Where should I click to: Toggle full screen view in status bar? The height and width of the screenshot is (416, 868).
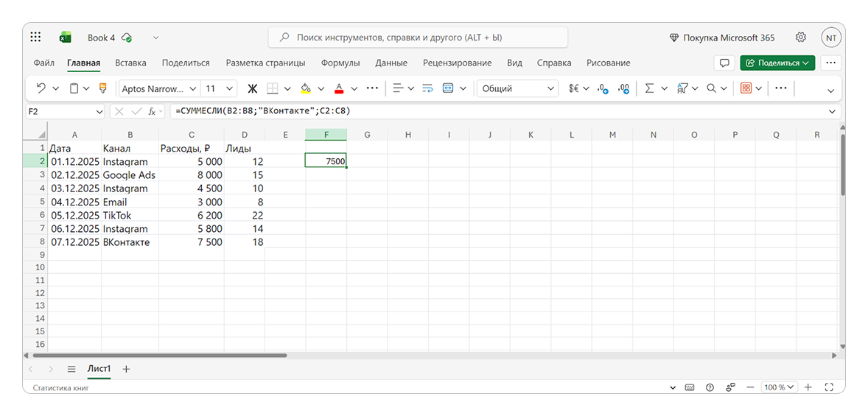click(829, 387)
